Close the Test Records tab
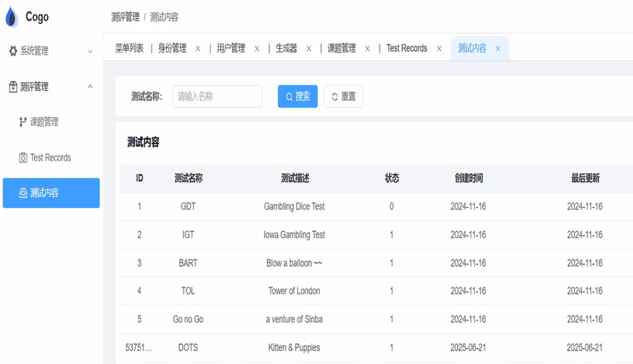 [x=439, y=49]
